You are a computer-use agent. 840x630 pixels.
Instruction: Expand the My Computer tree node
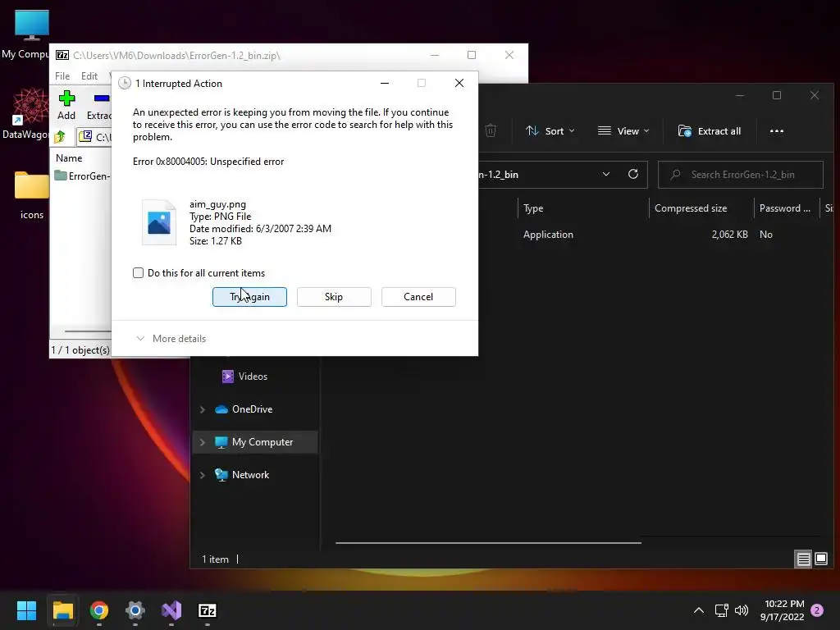click(203, 442)
